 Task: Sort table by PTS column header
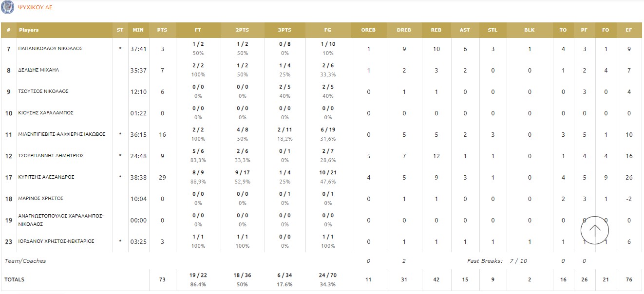[x=162, y=30]
